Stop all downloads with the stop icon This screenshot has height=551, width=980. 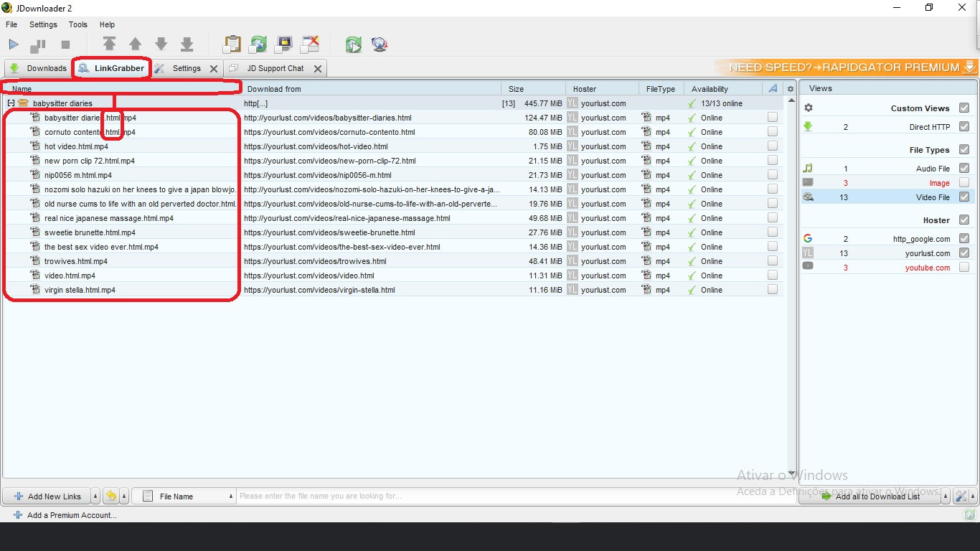65,44
